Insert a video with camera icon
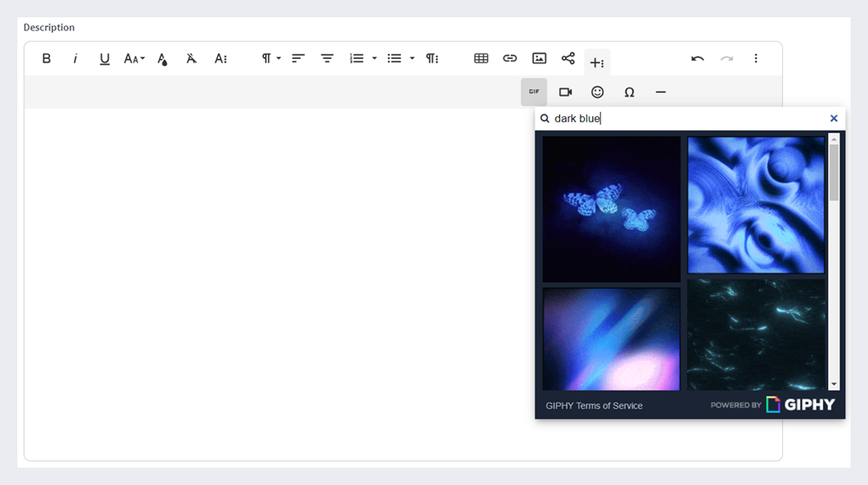Screen dimensions: 868x485 (566, 92)
